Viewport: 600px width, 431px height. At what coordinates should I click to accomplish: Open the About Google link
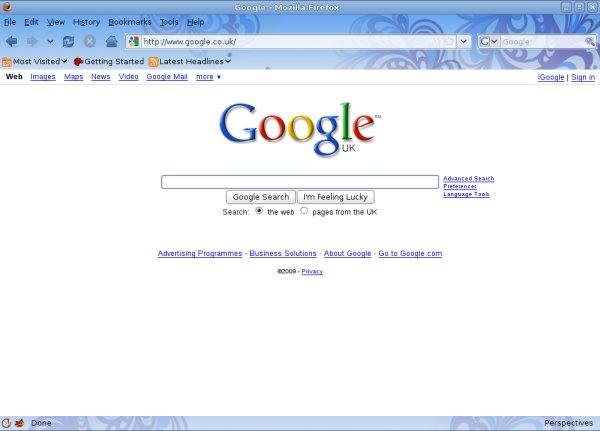[x=347, y=253]
